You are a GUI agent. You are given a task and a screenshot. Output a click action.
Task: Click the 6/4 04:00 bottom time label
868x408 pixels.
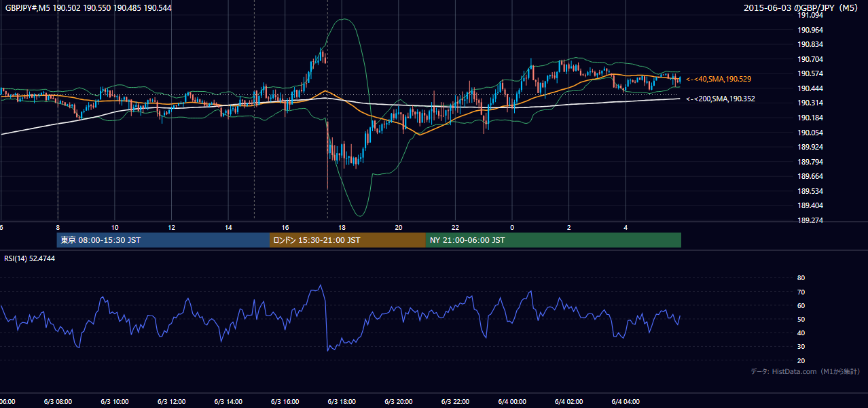(626, 402)
